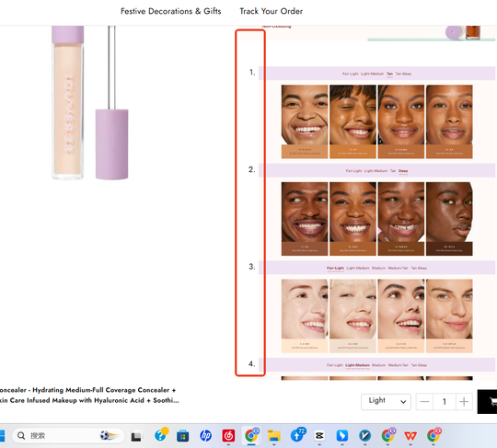Click the black add-to-cart button
This screenshot has width=497, height=448.
click(x=487, y=402)
